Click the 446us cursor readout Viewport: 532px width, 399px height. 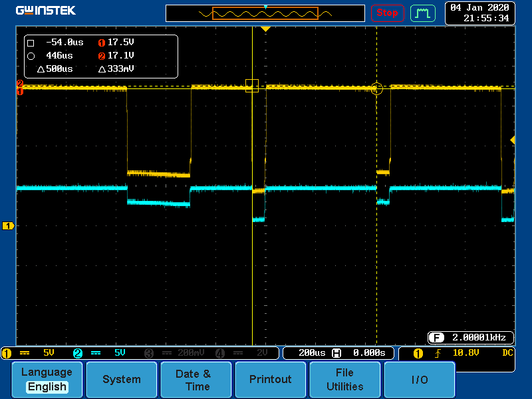click(x=59, y=55)
